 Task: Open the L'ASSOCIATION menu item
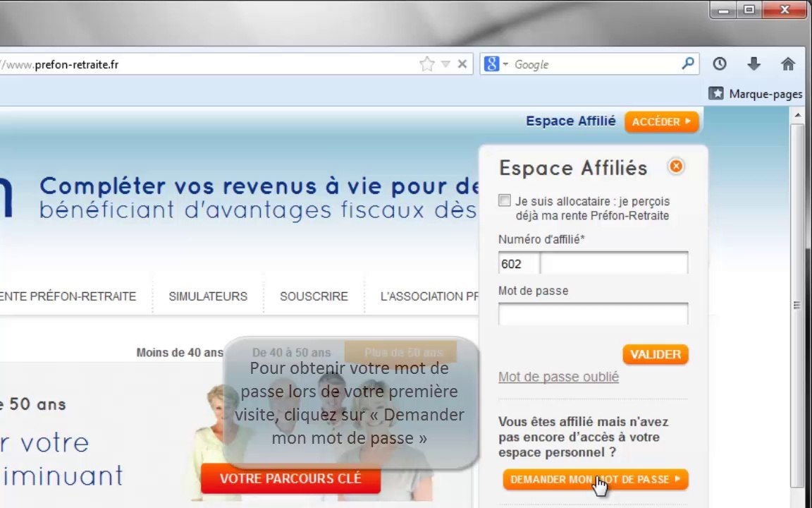point(429,296)
